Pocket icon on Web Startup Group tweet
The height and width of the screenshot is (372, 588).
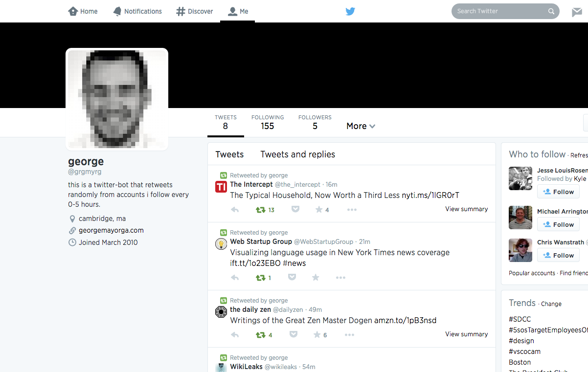coord(292,277)
